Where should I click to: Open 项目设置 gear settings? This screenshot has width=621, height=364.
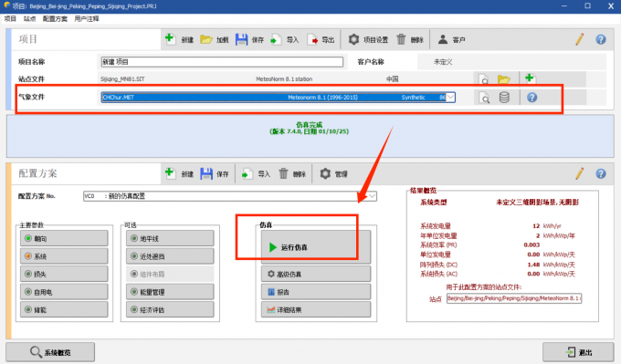[368, 39]
